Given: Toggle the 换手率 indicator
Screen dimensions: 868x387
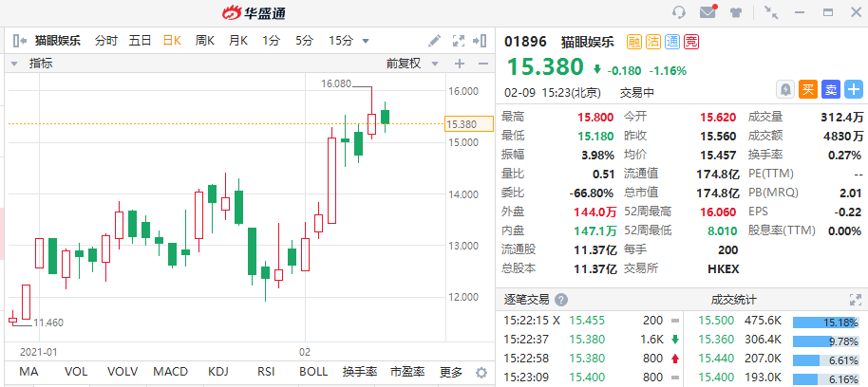Looking at the screenshot, I should (x=360, y=372).
